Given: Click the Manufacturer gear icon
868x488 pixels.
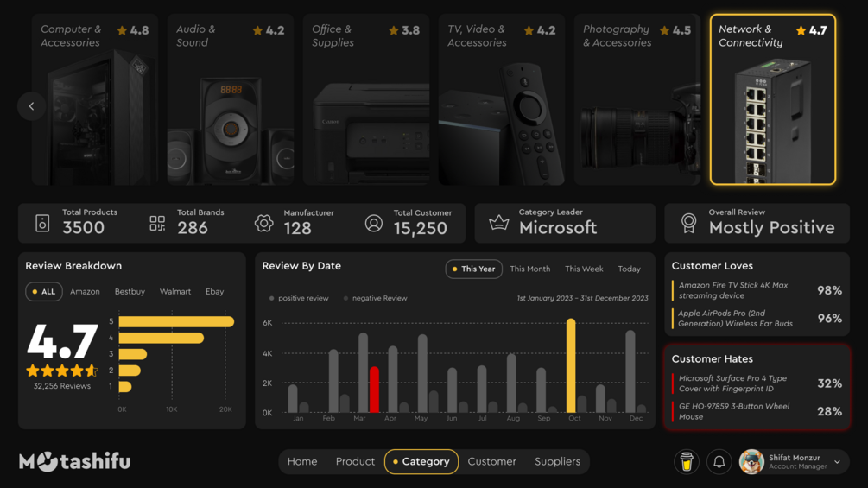Looking at the screenshot, I should click(x=264, y=223).
